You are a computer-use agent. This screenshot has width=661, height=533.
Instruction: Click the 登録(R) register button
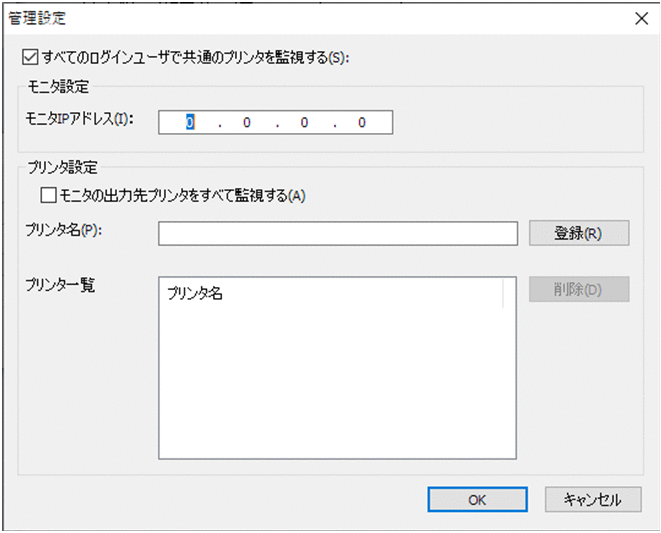(x=579, y=233)
